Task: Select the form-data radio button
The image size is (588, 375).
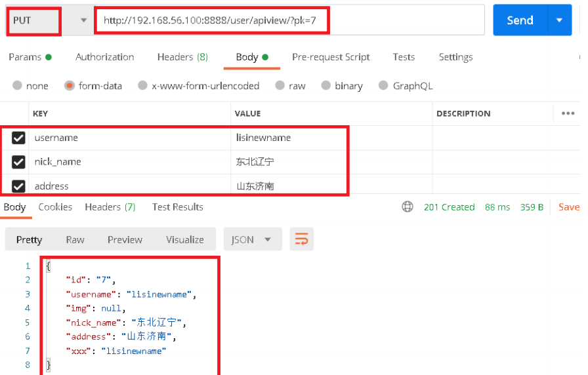Action: click(x=70, y=86)
